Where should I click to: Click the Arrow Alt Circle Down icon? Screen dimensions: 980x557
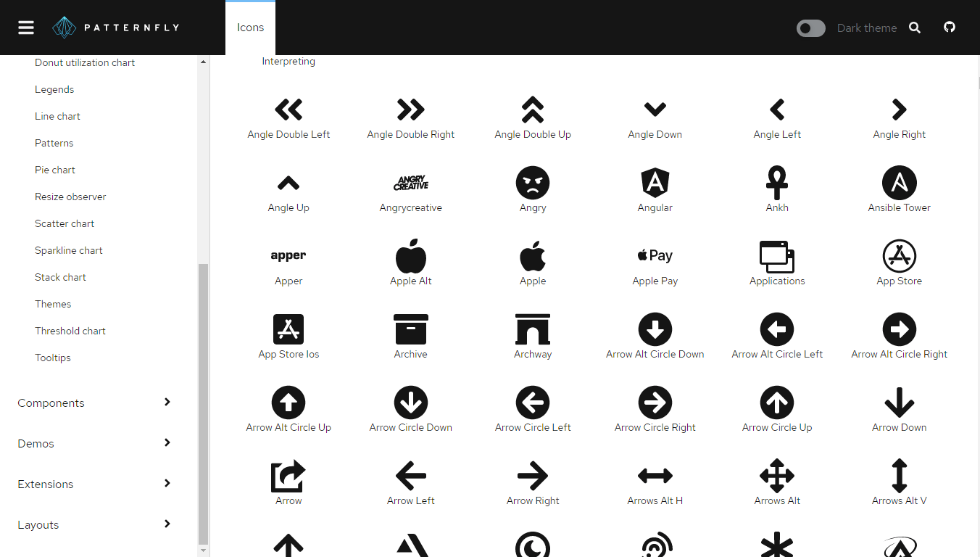click(655, 329)
